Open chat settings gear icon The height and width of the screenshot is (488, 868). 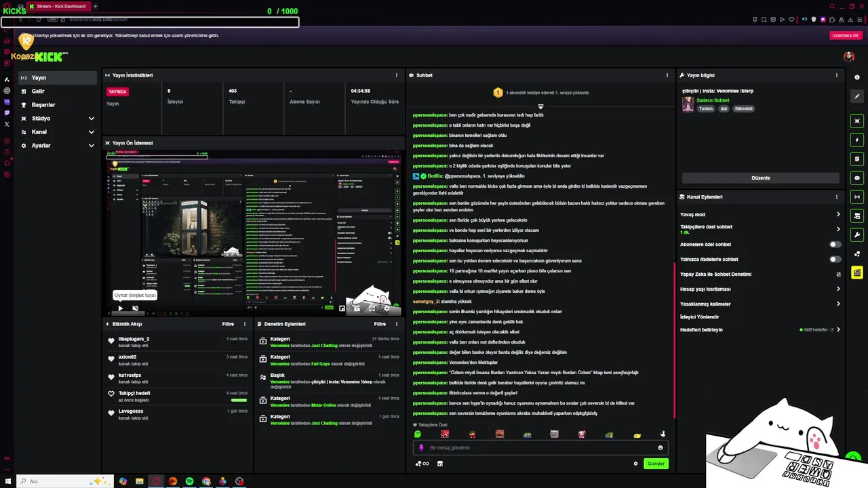coord(635,464)
